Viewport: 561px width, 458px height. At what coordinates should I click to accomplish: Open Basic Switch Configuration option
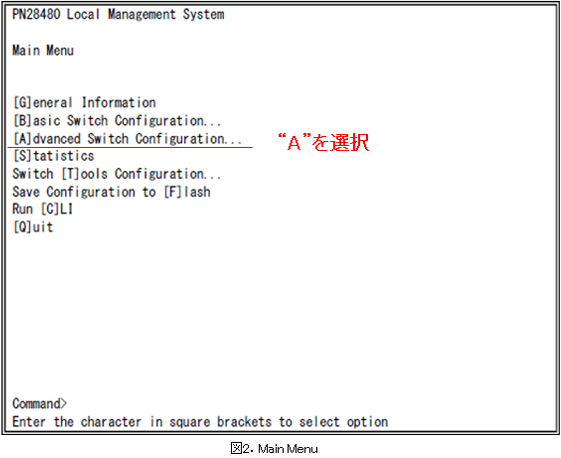click(117, 121)
